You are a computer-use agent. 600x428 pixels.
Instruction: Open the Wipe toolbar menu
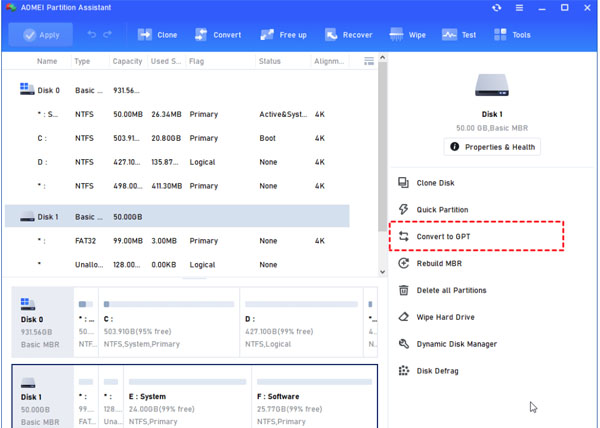coord(407,35)
